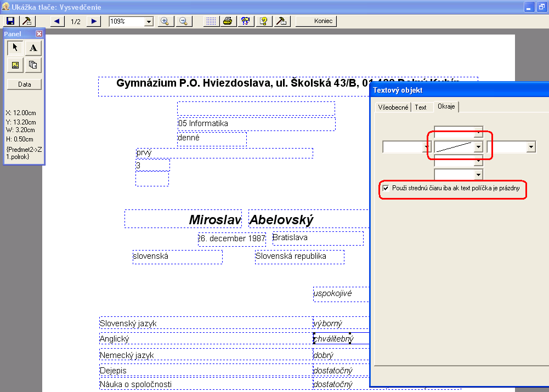
Task: Open the right border line style dropdown
Action: coord(531,147)
